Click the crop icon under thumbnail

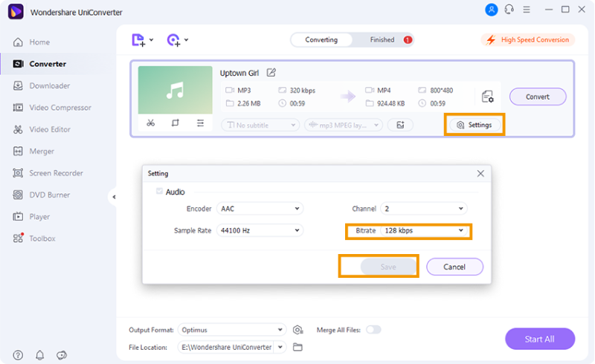pos(176,123)
